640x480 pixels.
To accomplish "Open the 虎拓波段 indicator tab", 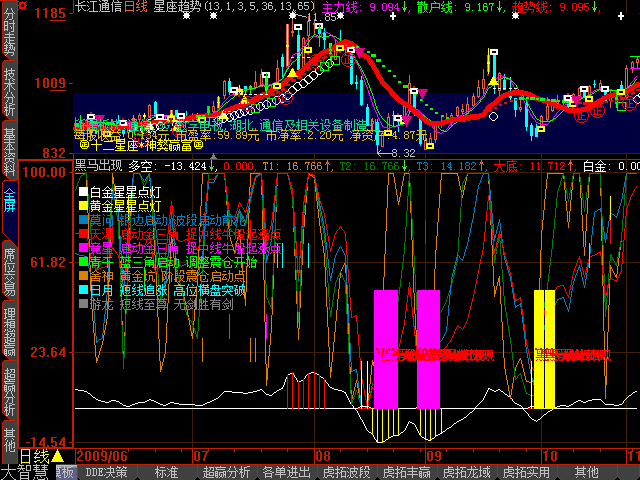I will [x=347, y=472].
